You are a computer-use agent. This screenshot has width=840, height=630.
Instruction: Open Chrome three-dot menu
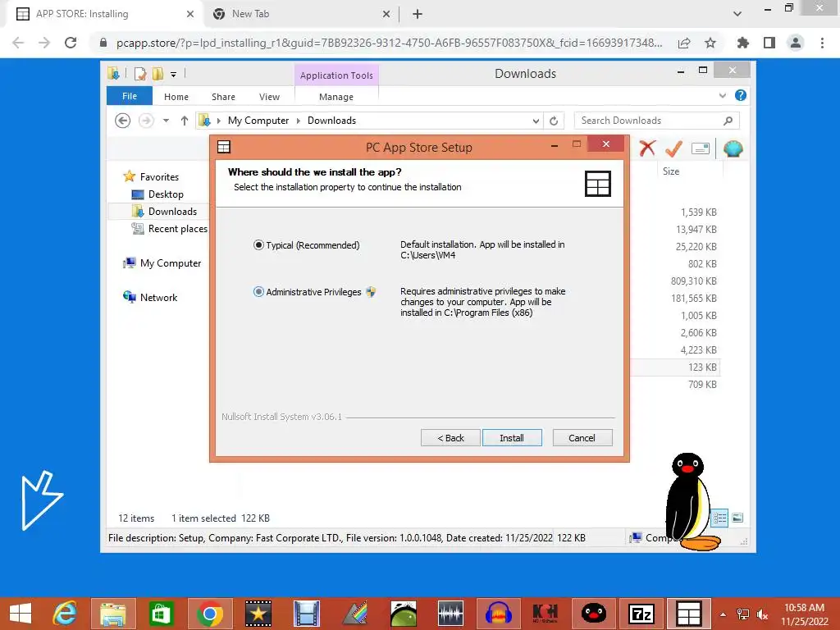click(x=822, y=43)
